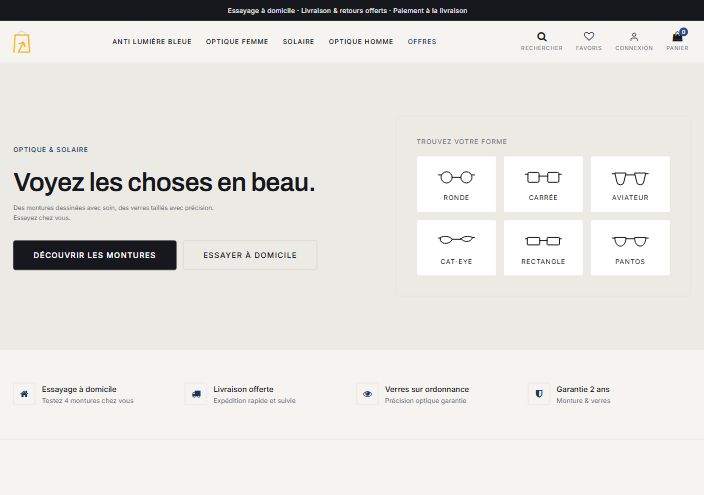Click the shopping bag site logo

[x=22, y=43]
